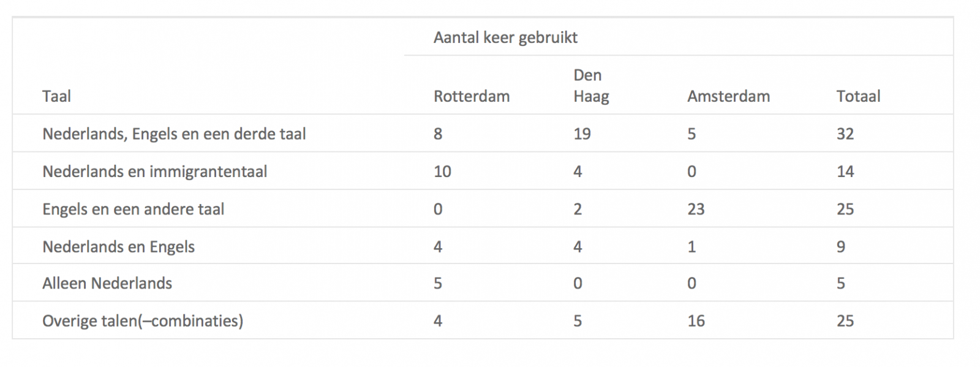Click total value 9 for Nederlands en Engels

click(x=841, y=247)
